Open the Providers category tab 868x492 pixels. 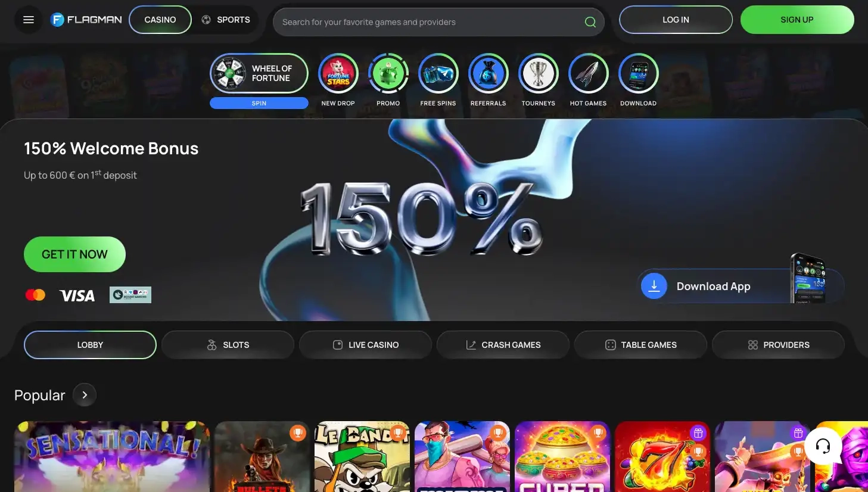pos(778,345)
